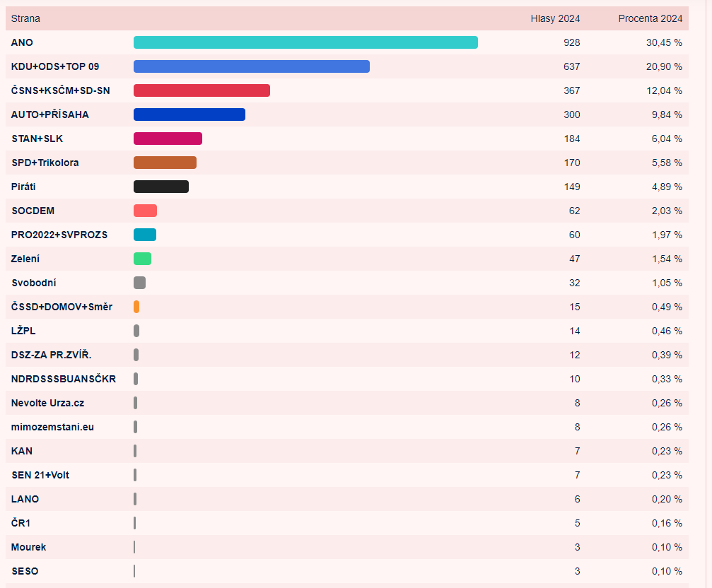Click the teal PRO2022+SVPROZS result bar
The height and width of the screenshot is (588, 712).
pyautogui.click(x=145, y=235)
